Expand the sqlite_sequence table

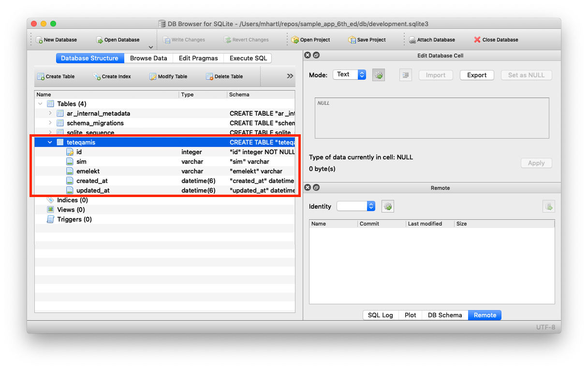coord(50,132)
